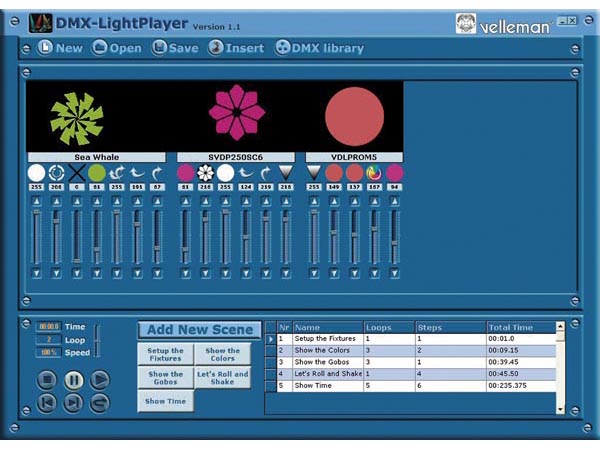The width and height of the screenshot is (600, 450).
Task: Click the Time display field
Action: pos(48,326)
